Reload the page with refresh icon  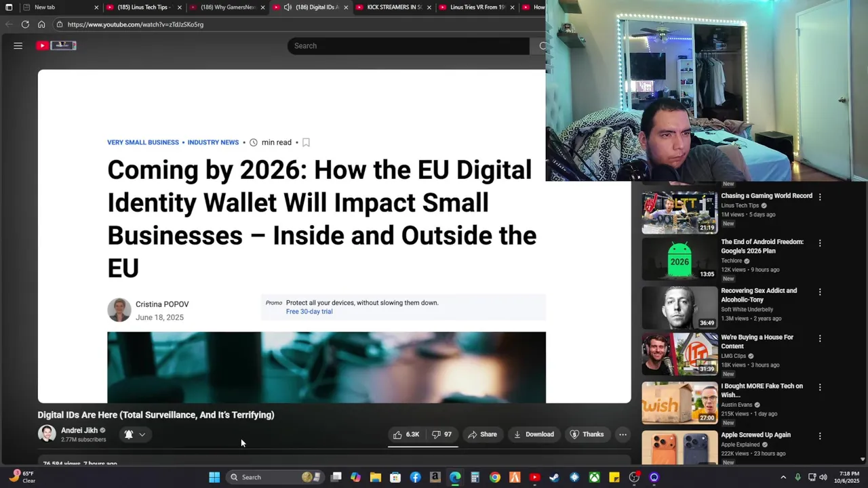(25, 24)
